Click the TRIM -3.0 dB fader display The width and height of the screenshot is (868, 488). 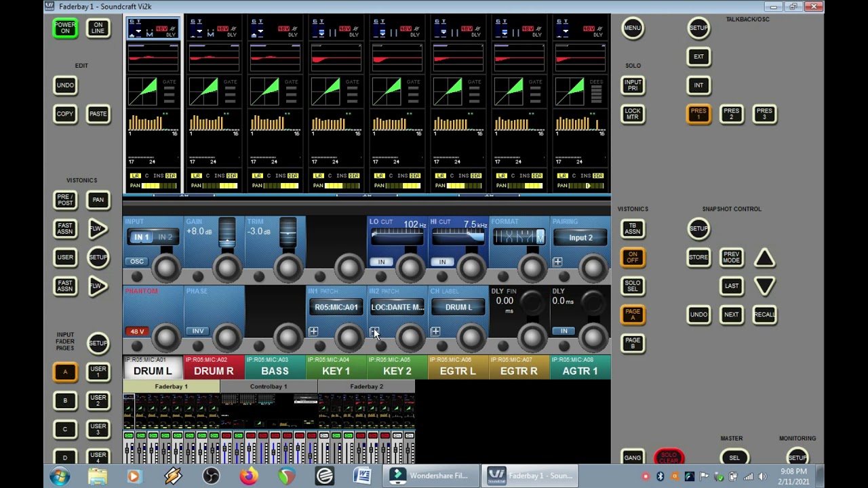coord(288,232)
